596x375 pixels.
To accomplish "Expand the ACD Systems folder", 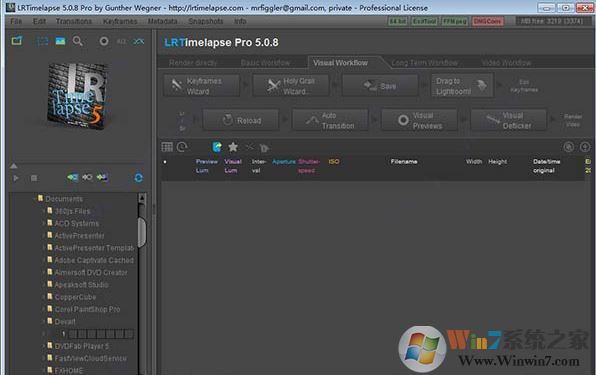I will tap(44, 223).
